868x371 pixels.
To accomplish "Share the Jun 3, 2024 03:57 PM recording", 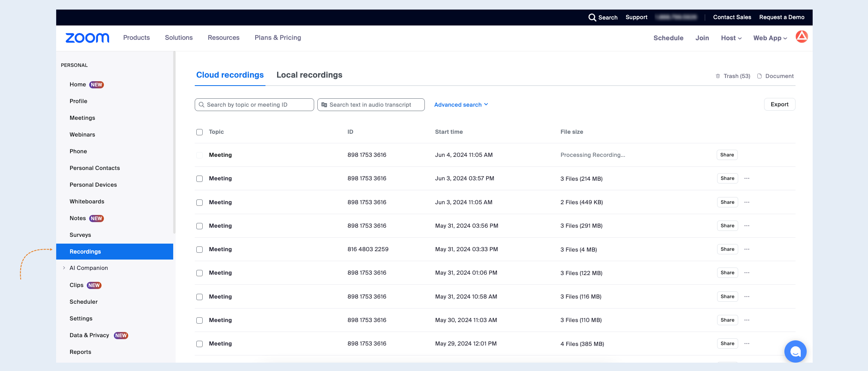I will pos(727,178).
